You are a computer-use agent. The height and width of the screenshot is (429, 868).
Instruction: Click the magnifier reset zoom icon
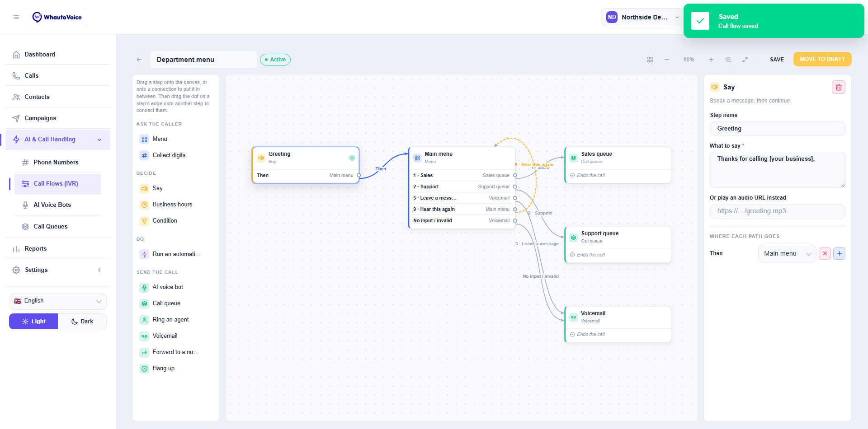click(728, 60)
